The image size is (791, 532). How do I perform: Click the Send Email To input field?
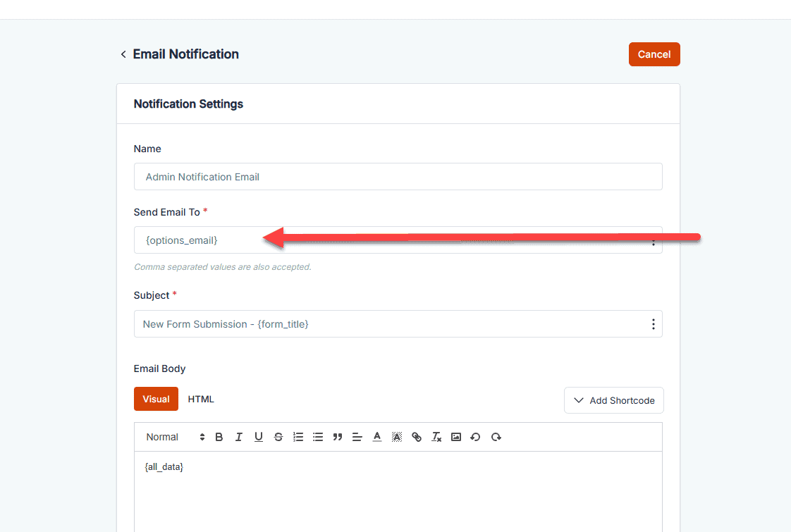tap(398, 240)
